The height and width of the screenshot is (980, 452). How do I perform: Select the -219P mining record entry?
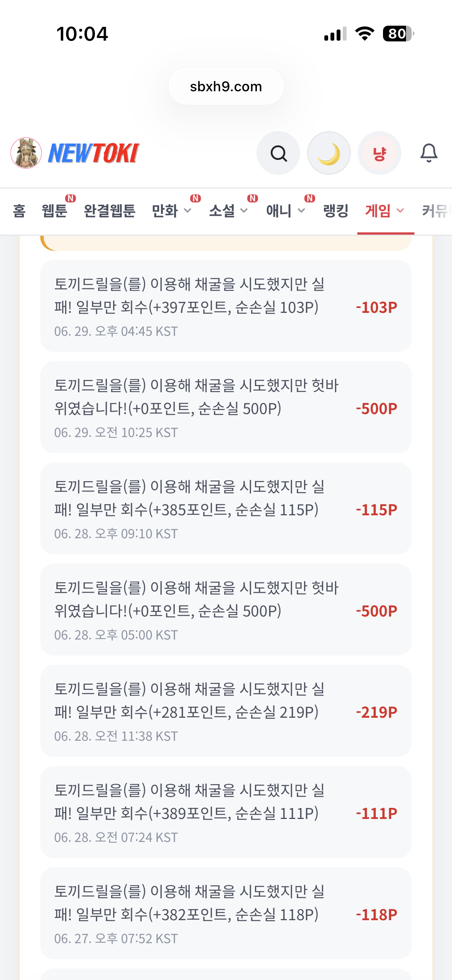[226, 711]
